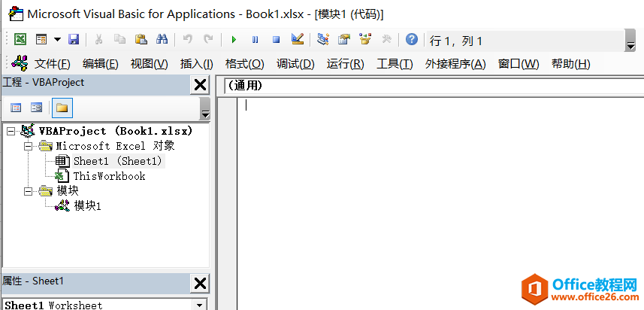
Task: Click the VBA title bar icon
Action: point(16,14)
